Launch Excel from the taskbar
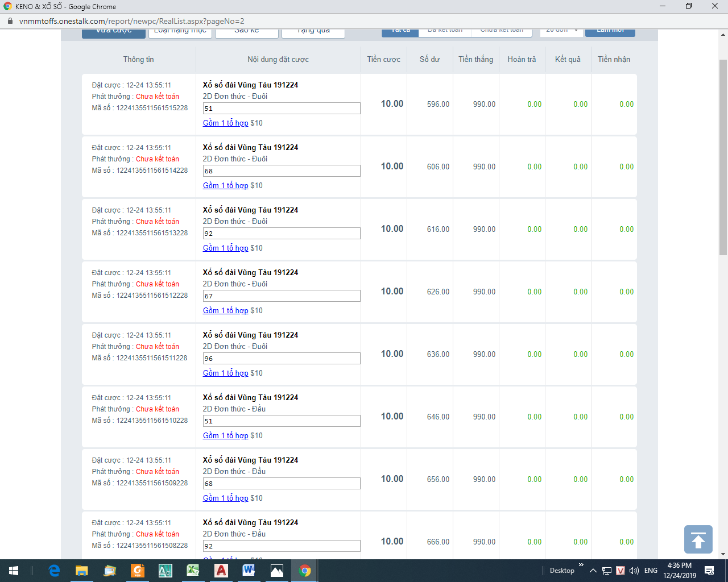The width and height of the screenshot is (728, 582). 193,571
